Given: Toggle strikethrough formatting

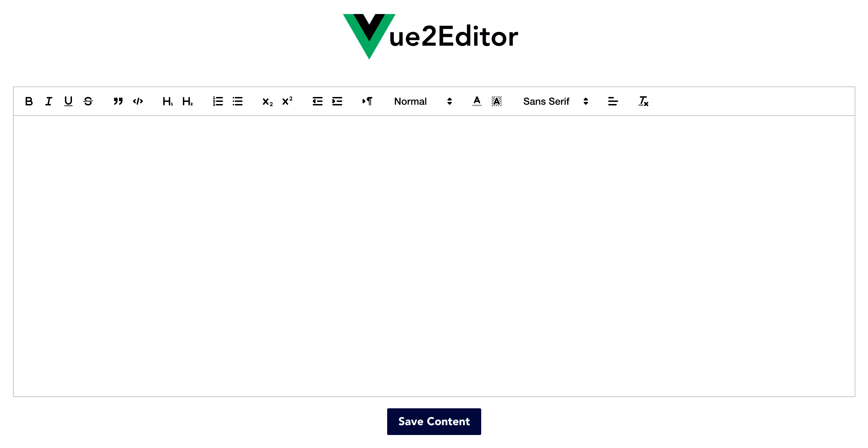Looking at the screenshot, I should 88,101.
